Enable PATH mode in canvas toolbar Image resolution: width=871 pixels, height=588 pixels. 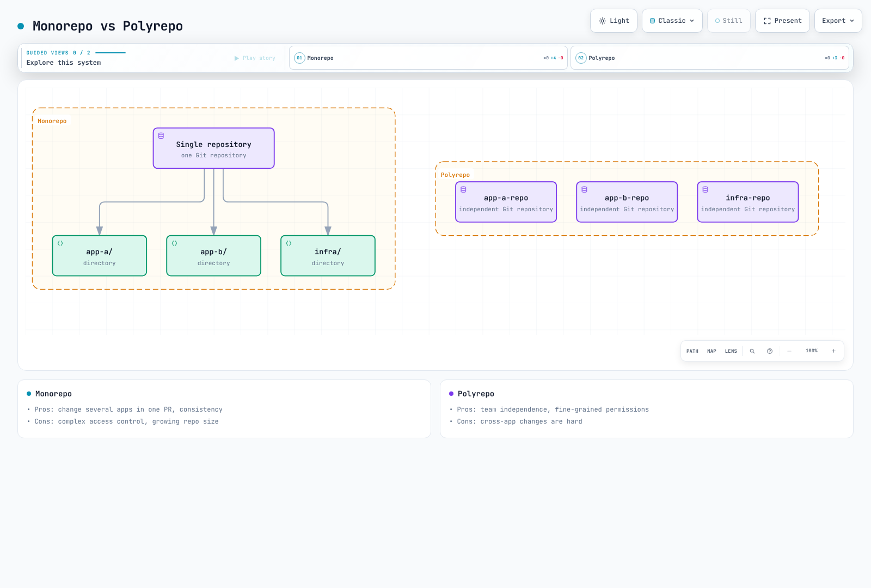coord(692,351)
